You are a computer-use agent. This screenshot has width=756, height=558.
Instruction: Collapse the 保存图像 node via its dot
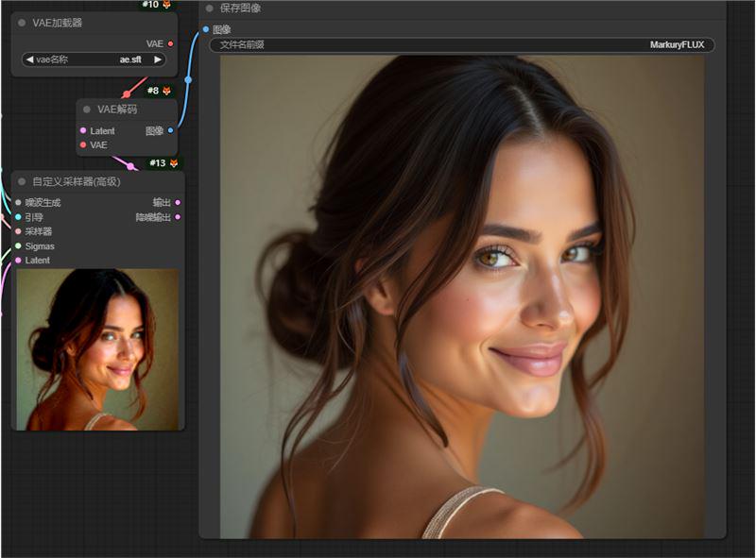(210, 8)
